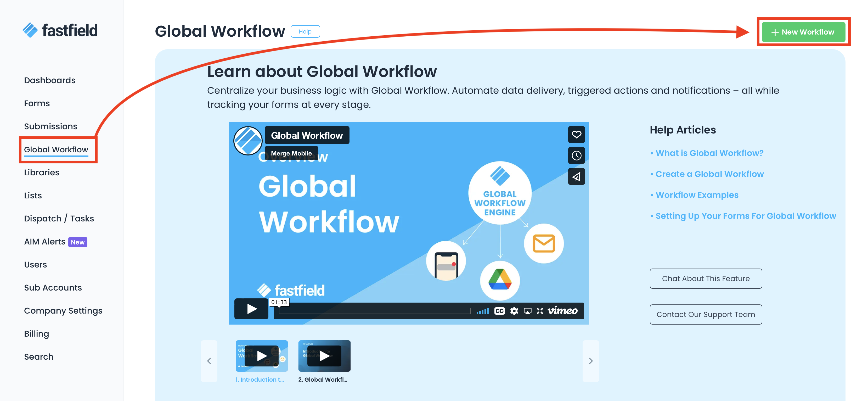This screenshot has height=401, width=868.
Task: Click the Watch Later clock icon
Action: 576,155
